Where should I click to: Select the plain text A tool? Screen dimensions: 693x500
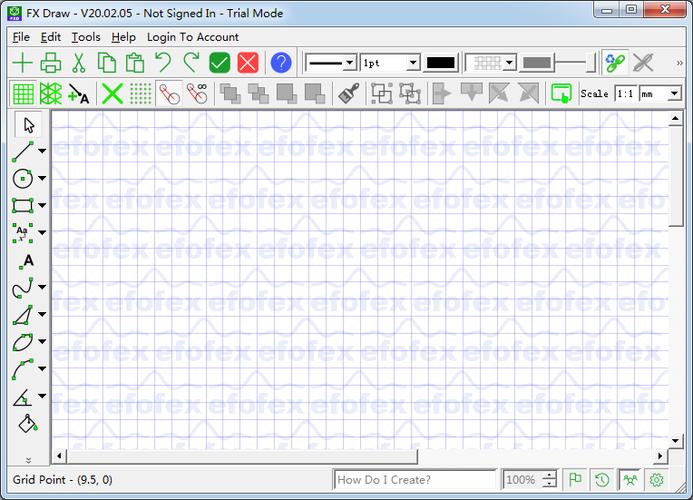coord(27,261)
